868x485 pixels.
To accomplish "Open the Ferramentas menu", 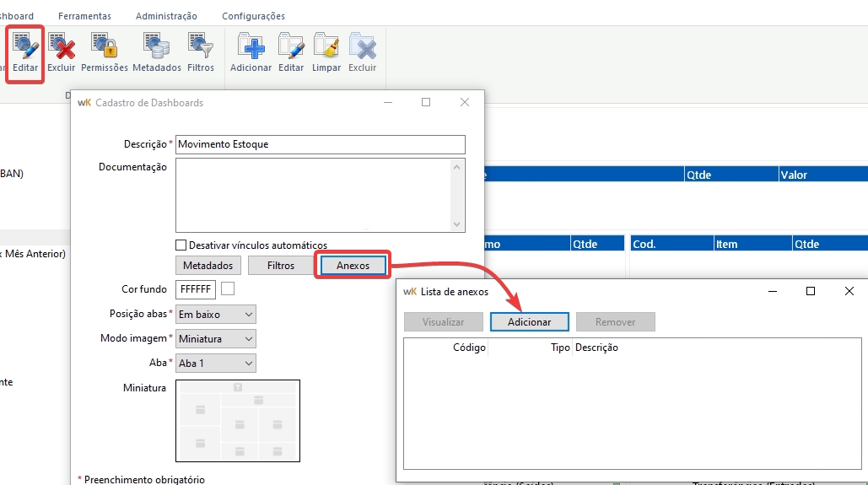I will pyautogui.click(x=84, y=16).
